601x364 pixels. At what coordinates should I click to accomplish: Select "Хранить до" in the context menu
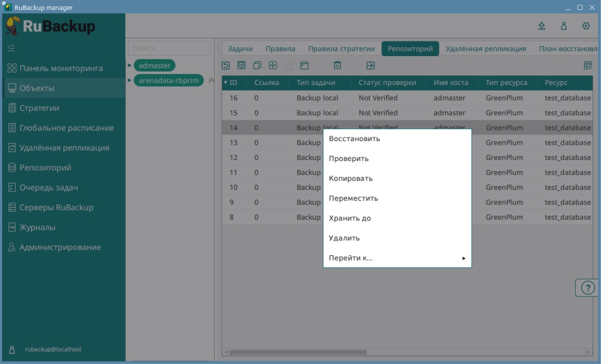350,218
